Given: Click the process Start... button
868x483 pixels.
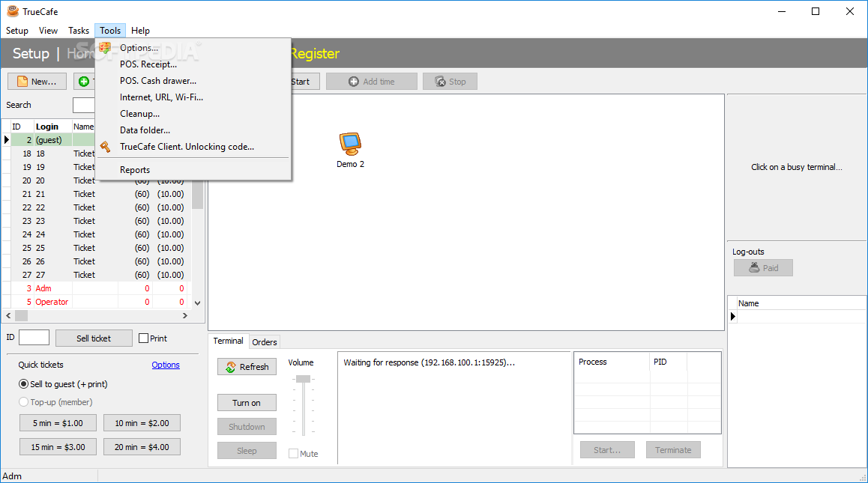Looking at the screenshot, I should 607,450.
